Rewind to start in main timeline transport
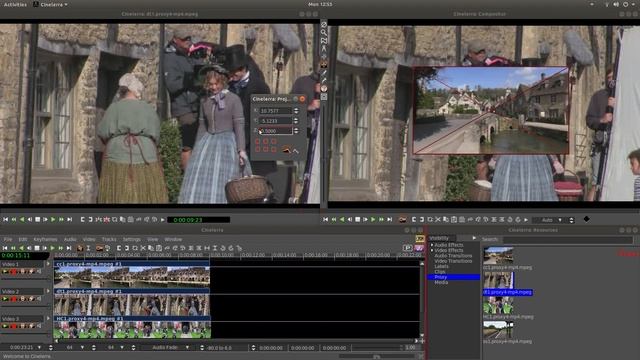This screenshot has width=640, height=360. coord(5,248)
